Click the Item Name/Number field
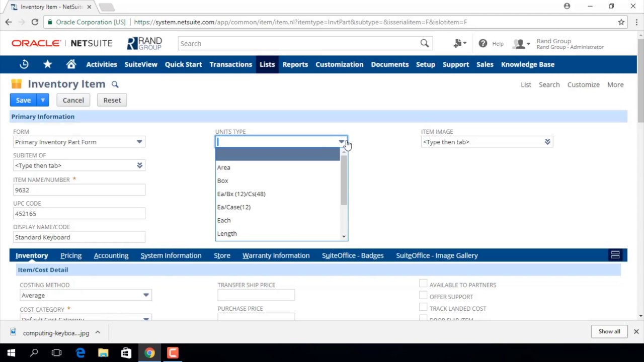 click(x=79, y=190)
